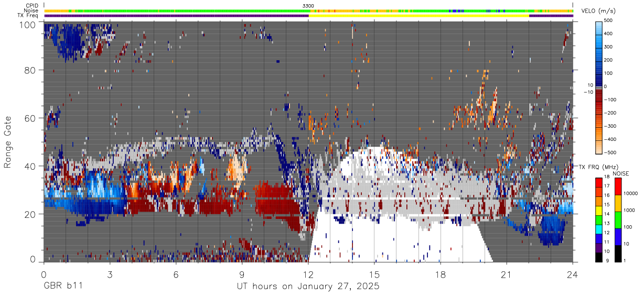Click the 13 tick on TX FRQ colorbar
This screenshot has height=297, width=644.
[607, 224]
